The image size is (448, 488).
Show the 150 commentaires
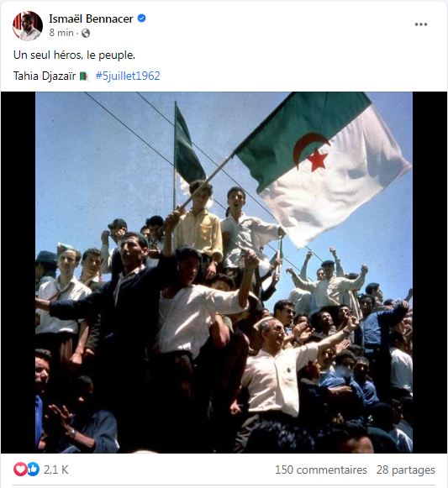321,470
